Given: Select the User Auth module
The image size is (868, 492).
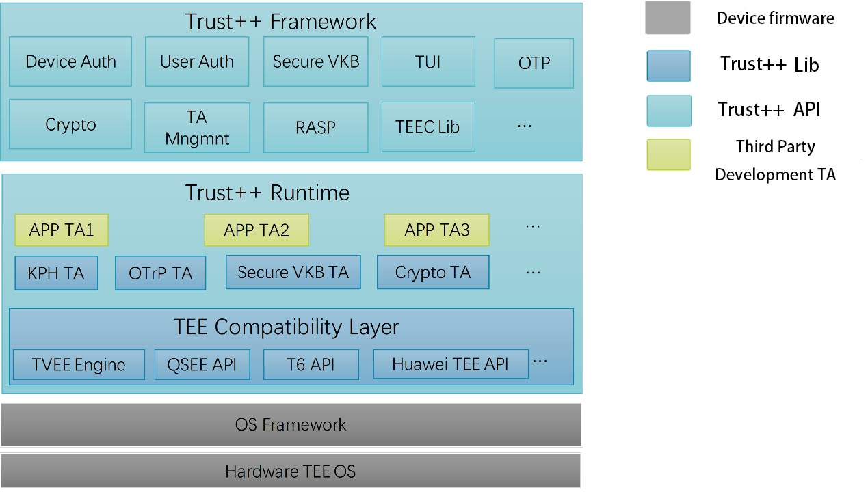Looking at the screenshot, I should [197, 62].
